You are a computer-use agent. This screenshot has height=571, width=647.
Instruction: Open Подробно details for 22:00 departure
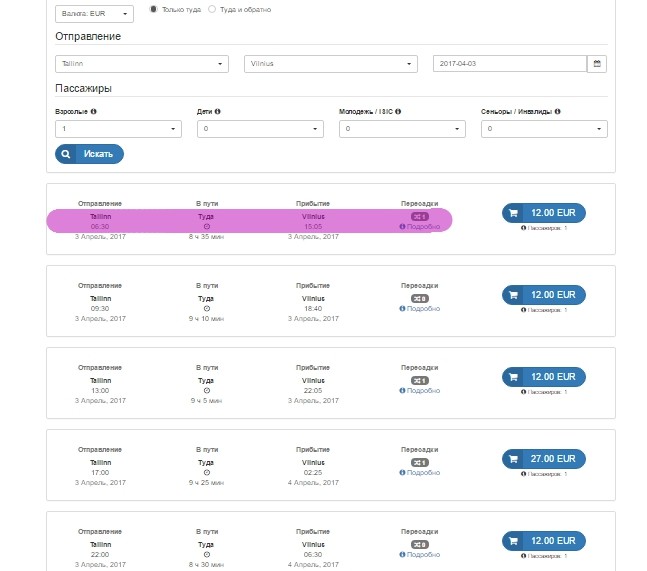click(422, 555)
